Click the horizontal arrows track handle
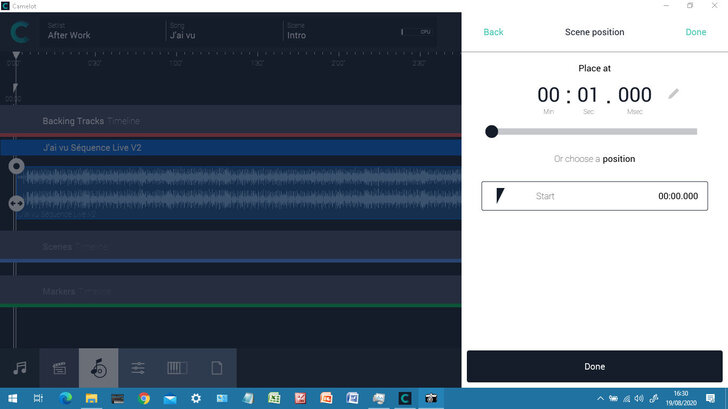Viewport: 728px width, 409px height. coord(16,203)
